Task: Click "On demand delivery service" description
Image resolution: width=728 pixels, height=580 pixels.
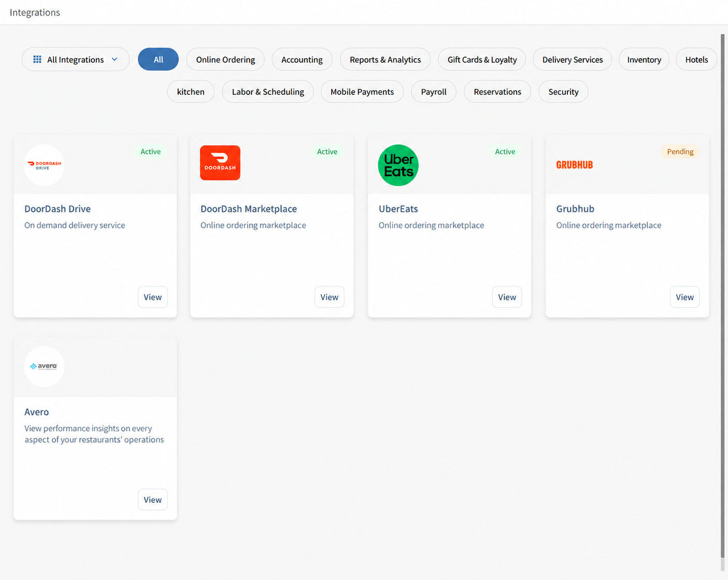Action: [x=75, y=225]
